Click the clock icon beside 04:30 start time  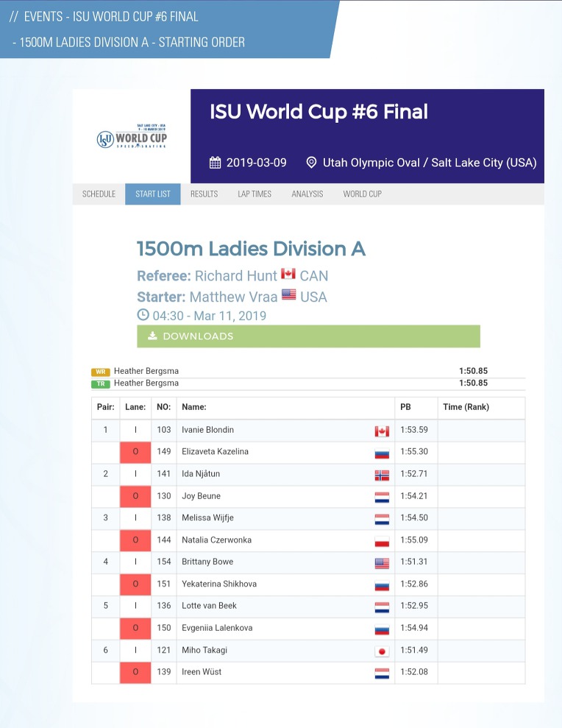(x=143, y=316)
